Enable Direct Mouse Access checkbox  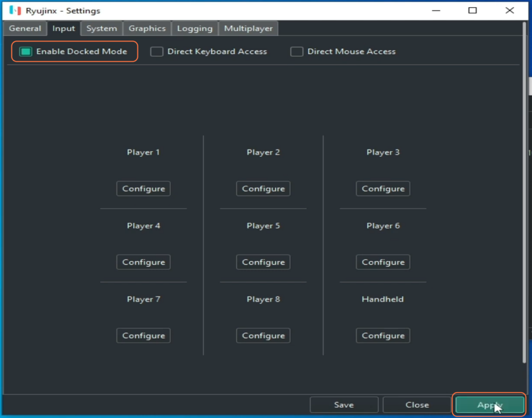tap(297, 51)
